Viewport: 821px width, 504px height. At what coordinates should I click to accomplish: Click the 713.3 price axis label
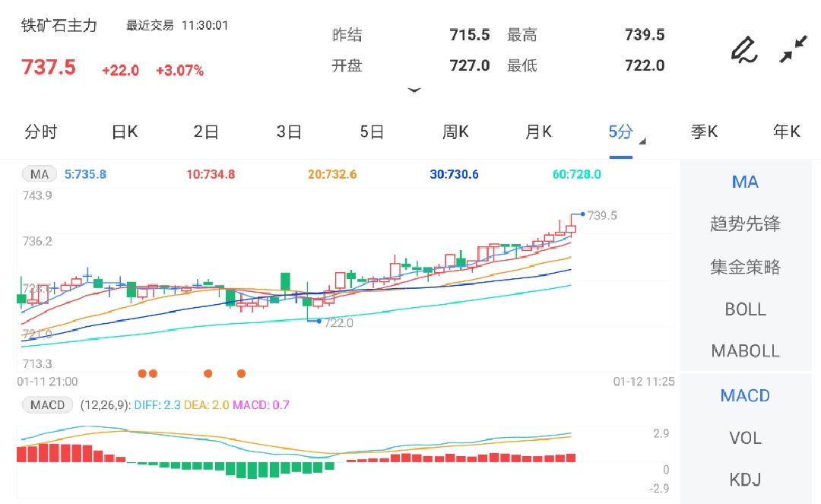coord(37,363)
